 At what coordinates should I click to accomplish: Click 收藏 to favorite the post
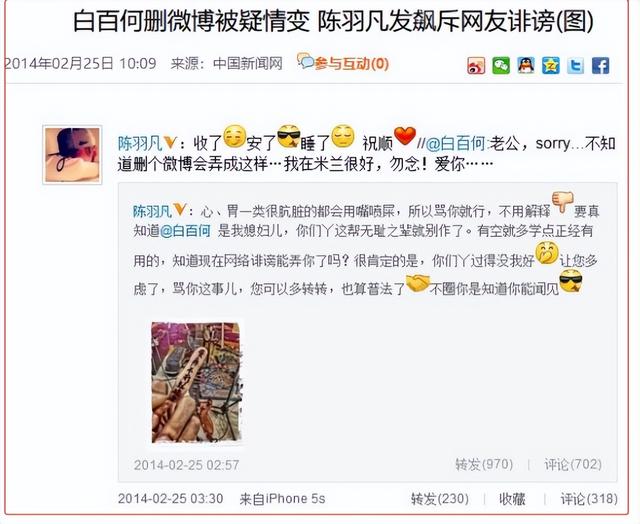pos(512,499)
